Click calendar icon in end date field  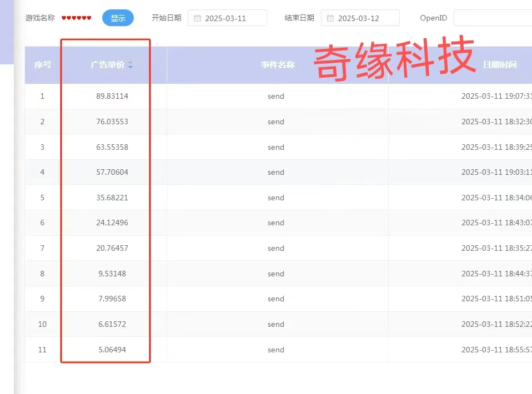click(x=330, y=18)
